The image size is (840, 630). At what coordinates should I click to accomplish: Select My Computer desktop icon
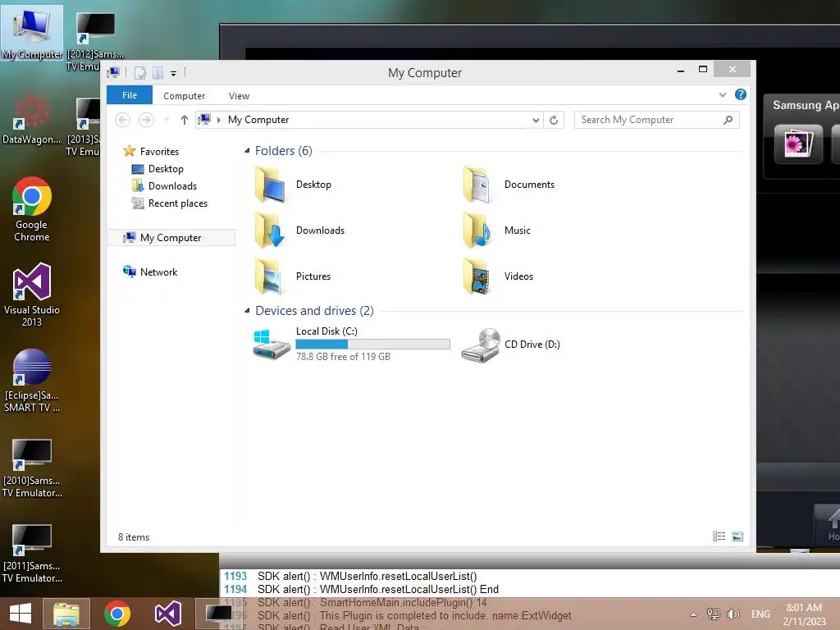pyautogui.click(x=32, y=33)
